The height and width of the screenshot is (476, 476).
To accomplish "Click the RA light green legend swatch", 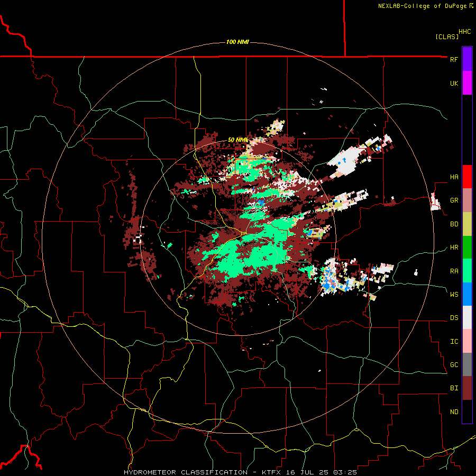I will (467, 271).
